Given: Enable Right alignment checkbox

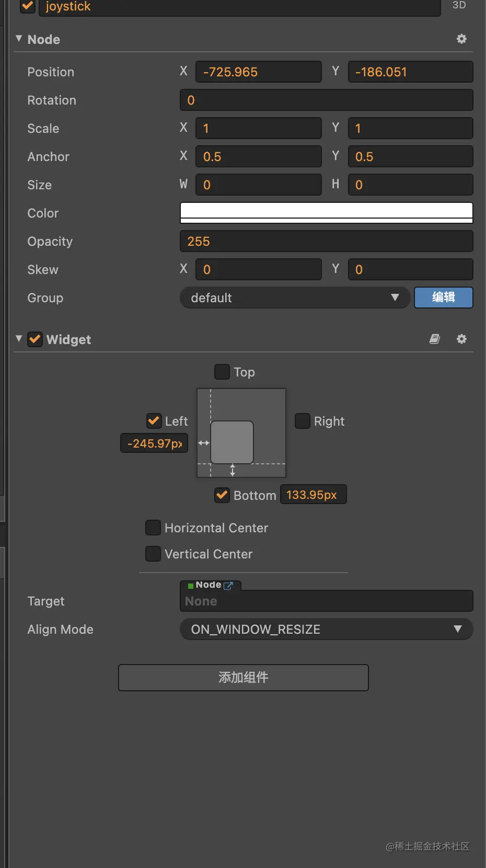Looking at the screenshot, I should [x=303, y=421].
